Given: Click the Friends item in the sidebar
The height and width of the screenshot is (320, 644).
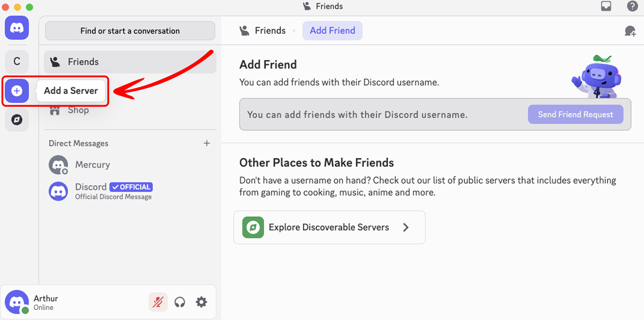Looking at the screenshot, I should pos(130,62).
